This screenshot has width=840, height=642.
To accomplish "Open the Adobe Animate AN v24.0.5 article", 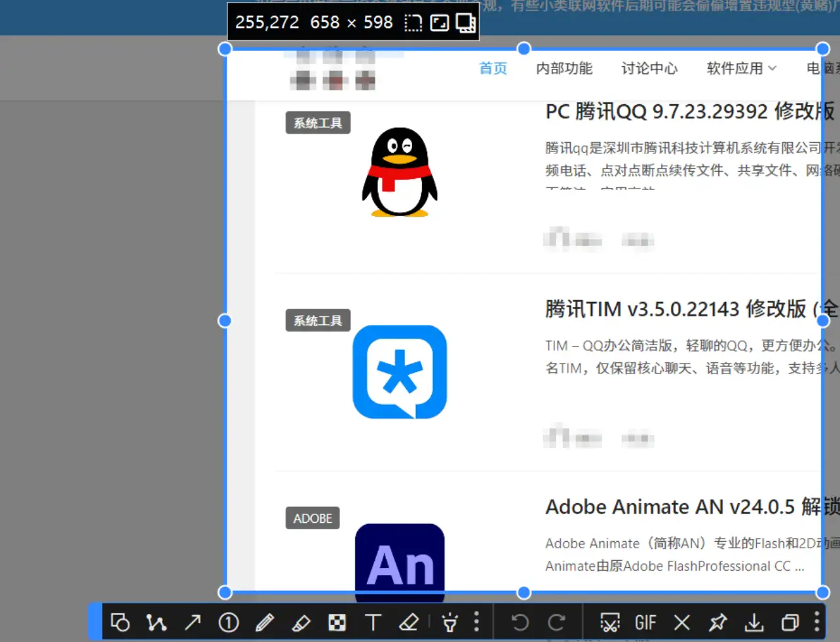I will click(692, 506).
